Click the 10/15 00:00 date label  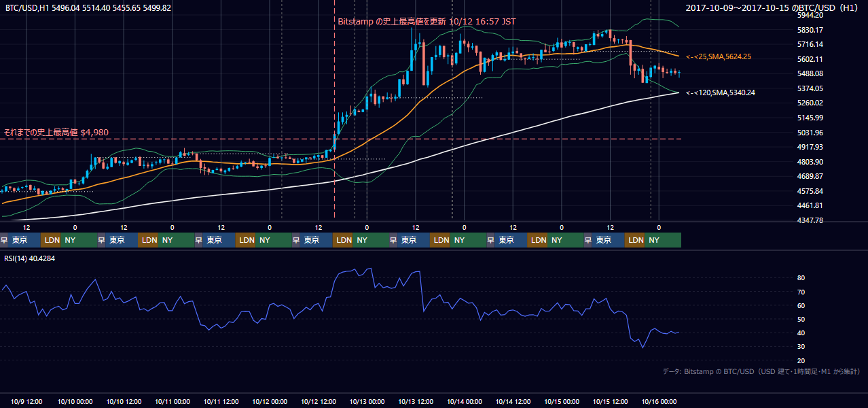[x=562, y=401]
